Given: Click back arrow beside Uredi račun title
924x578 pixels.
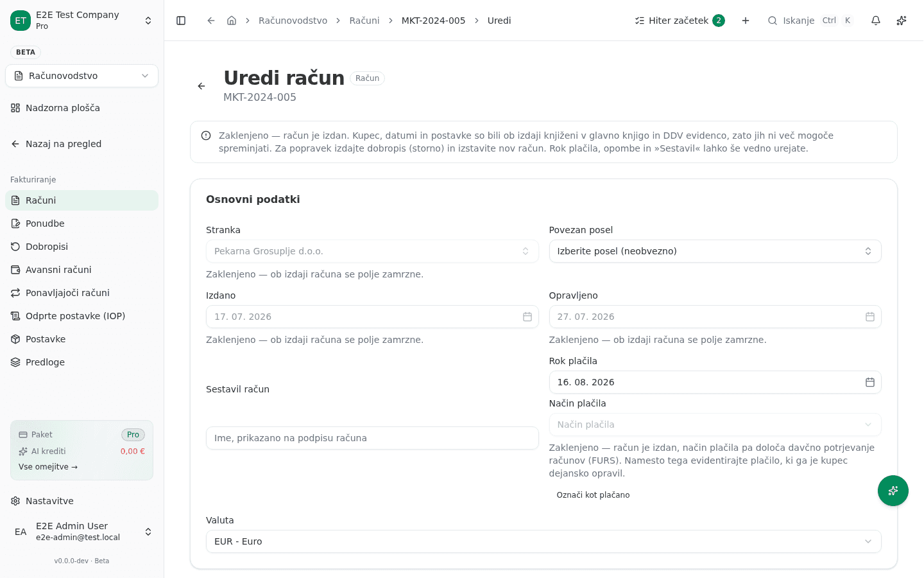Looking at the screenshot, I should tap(201, 86).
